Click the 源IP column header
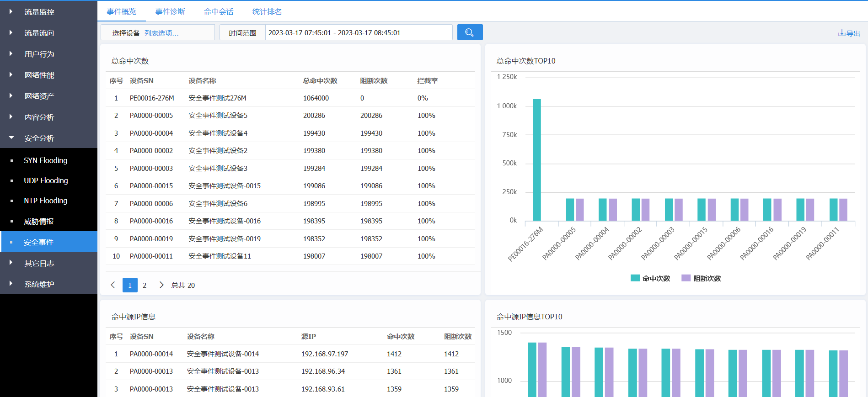The image size is (868, 397). [x=308, y=336]
